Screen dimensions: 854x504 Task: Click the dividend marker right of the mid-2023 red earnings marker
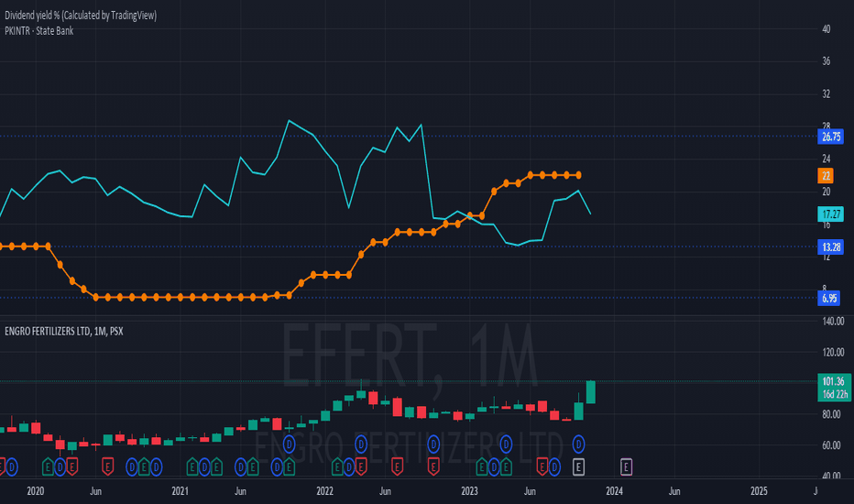tap(554, 467)
